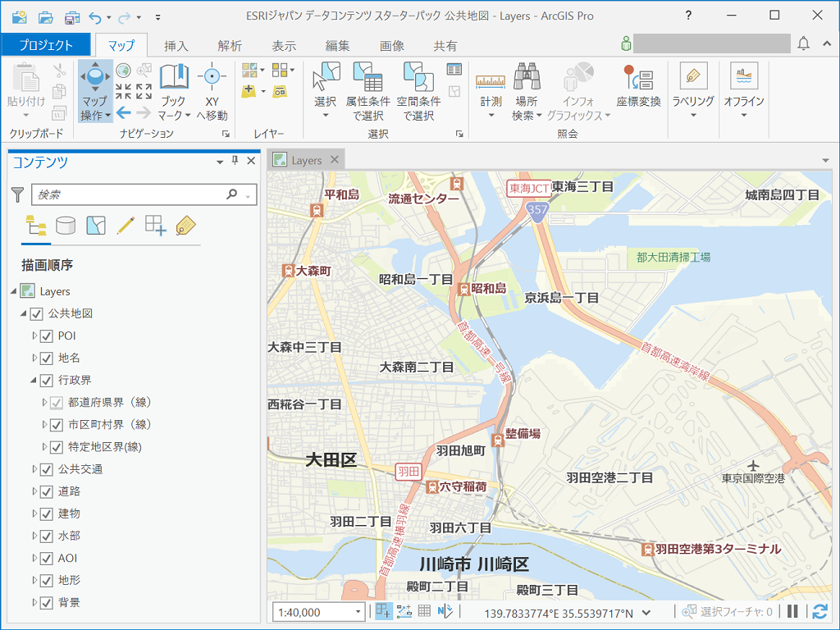This screenshot has width=840, height=630.
Task: Go to previous extent arrow
Action: 123,112
